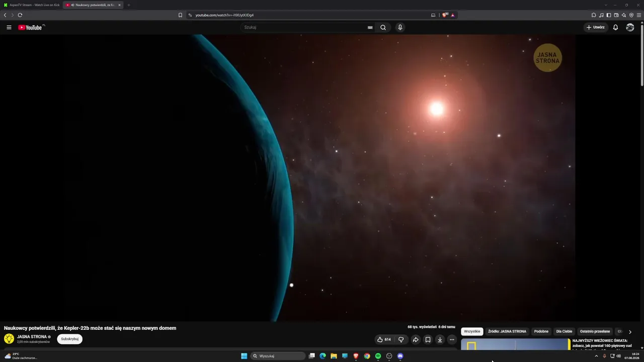Click the Utwórz create button
This screenshot has width=644, height=362.
click(595, 27)
